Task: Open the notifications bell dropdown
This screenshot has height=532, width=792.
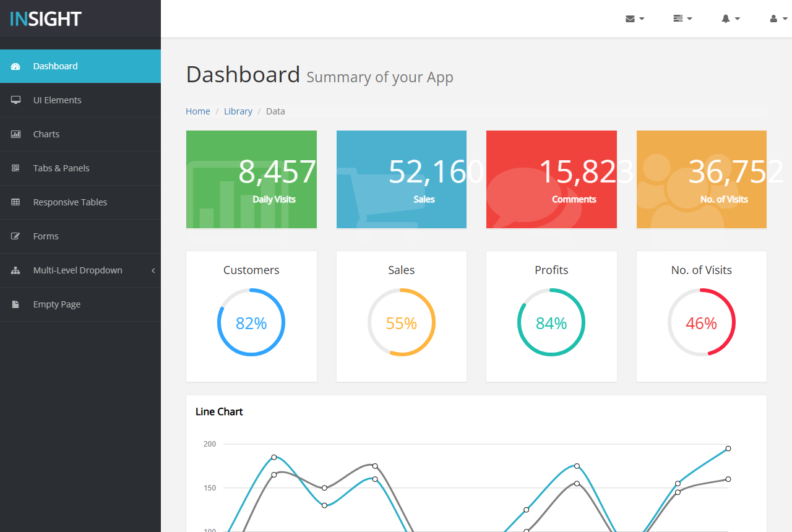Action: point(731,19)
